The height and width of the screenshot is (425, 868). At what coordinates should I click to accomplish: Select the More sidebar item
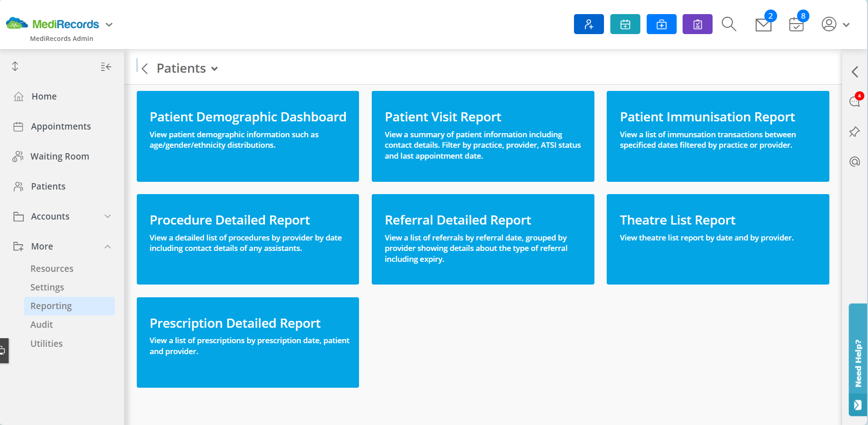pyautogui.click(x=42, y=246)
